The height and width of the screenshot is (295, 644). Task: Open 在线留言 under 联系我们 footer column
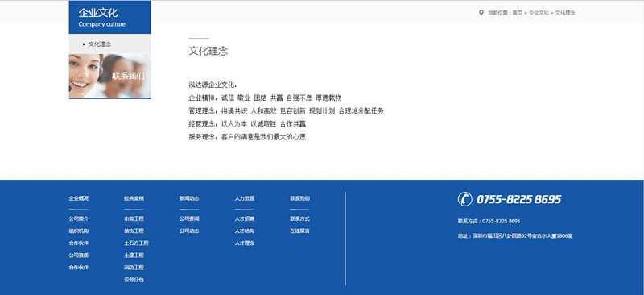tap(299, 231)
